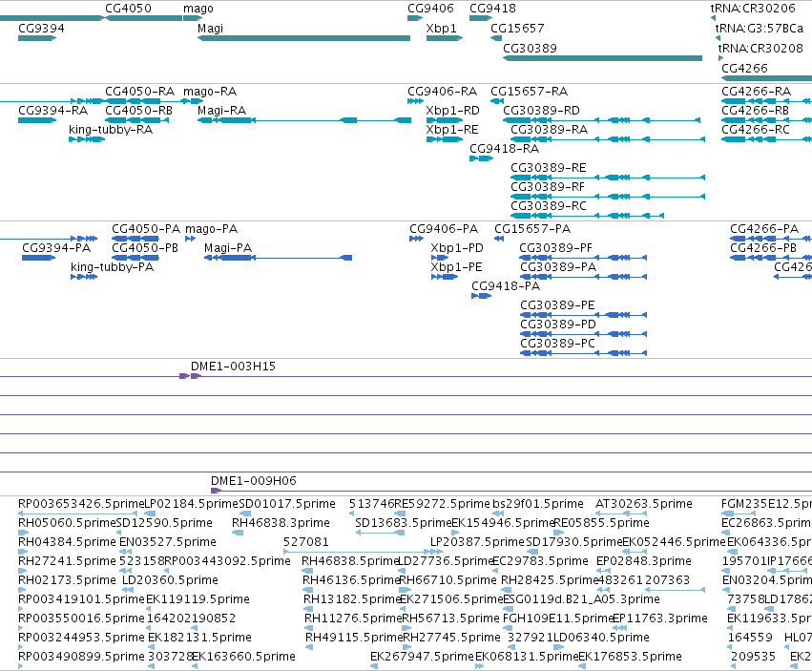Select transcript Xbp1-RE
The width and height of the screenshot is (812, 671).
point(445,139)
